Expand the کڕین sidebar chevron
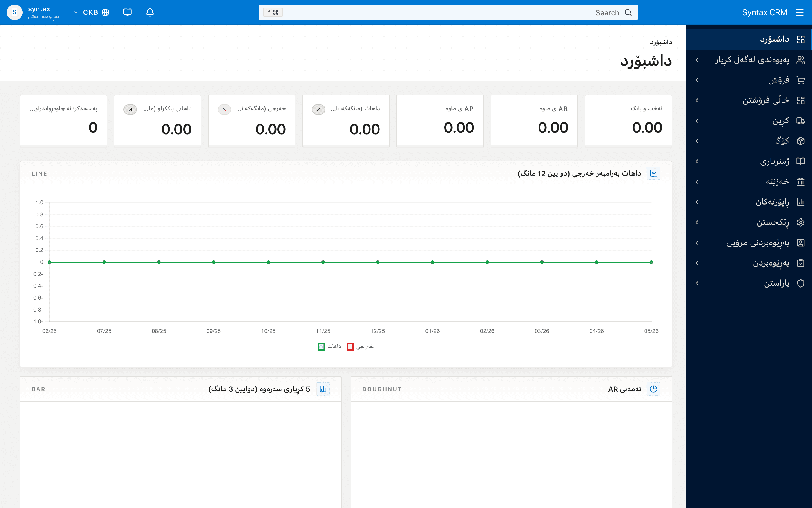The image size is (812, 508). (697, 121)
